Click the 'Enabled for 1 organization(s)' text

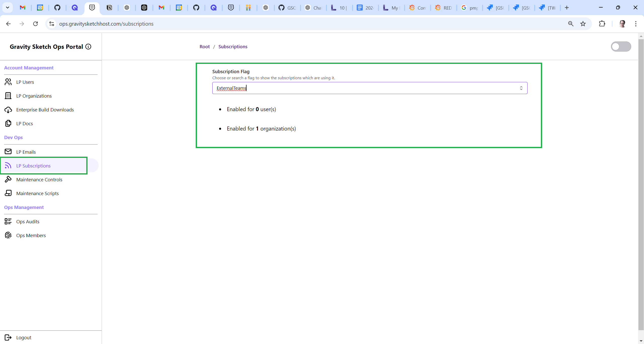point(261,129)
